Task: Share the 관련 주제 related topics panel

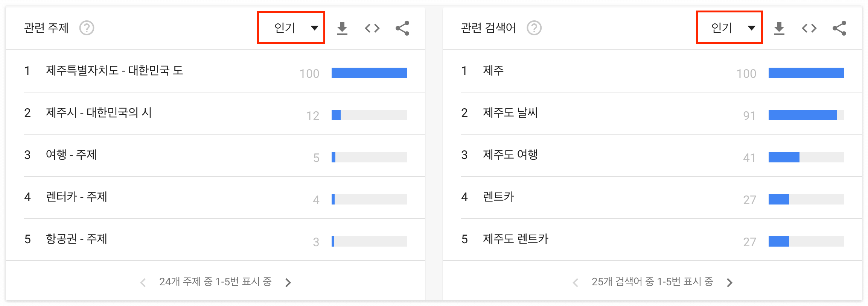Action: [x=401, y=28]
